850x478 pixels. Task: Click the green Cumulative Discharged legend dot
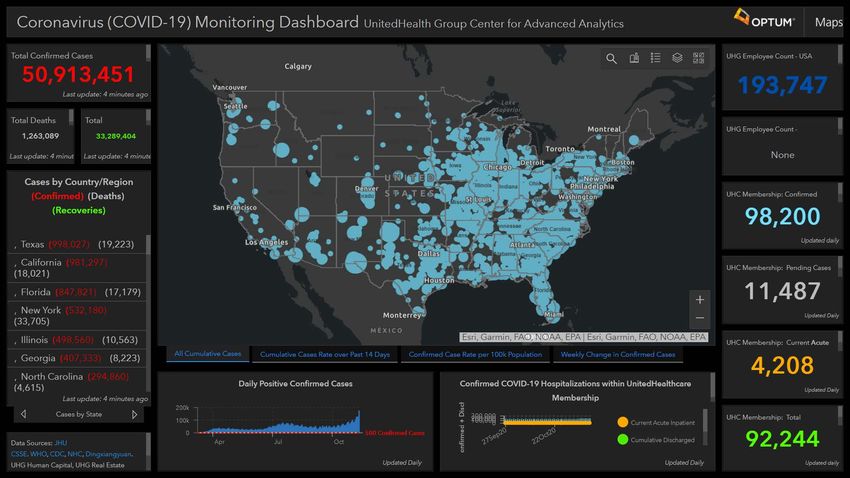622,440
